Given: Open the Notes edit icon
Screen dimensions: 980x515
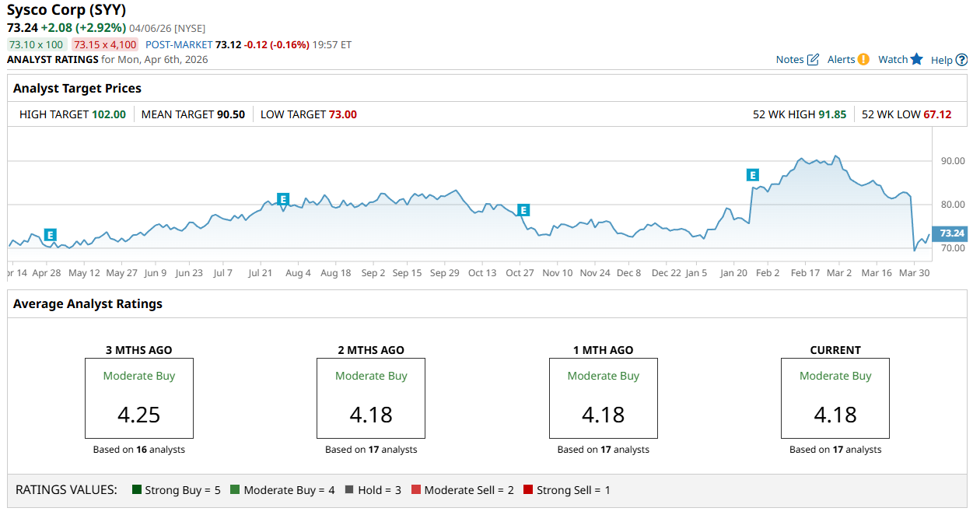Looking at the screenshot, I should [813, 60].
